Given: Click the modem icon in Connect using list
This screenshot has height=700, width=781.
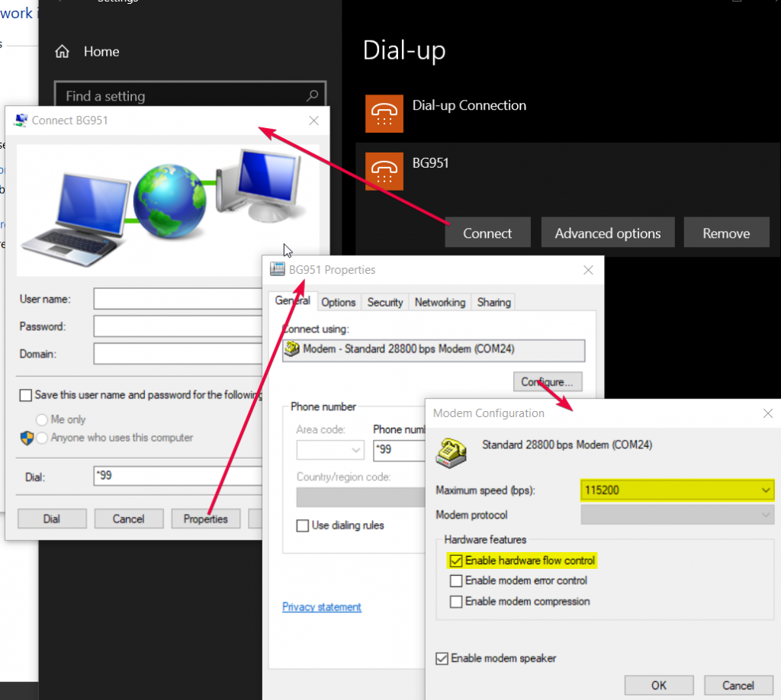Looking at the screenshot, I should [x=292, y=349].
